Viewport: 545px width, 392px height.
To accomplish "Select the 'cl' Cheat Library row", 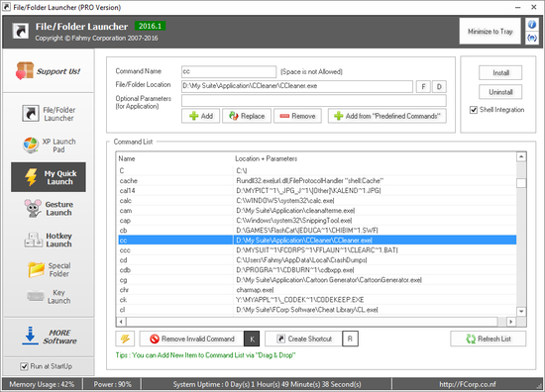I will pos(317,310).
